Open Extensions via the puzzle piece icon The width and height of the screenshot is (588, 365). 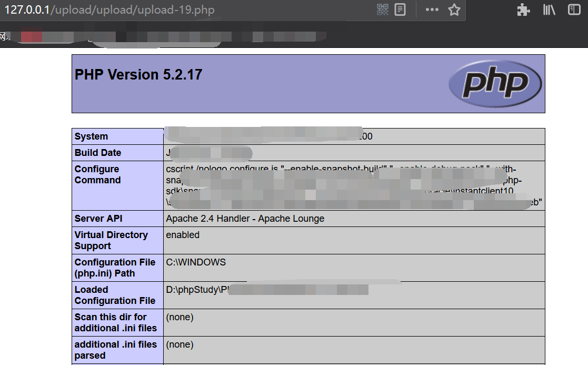pyautogui.click(x=523, y=9)
